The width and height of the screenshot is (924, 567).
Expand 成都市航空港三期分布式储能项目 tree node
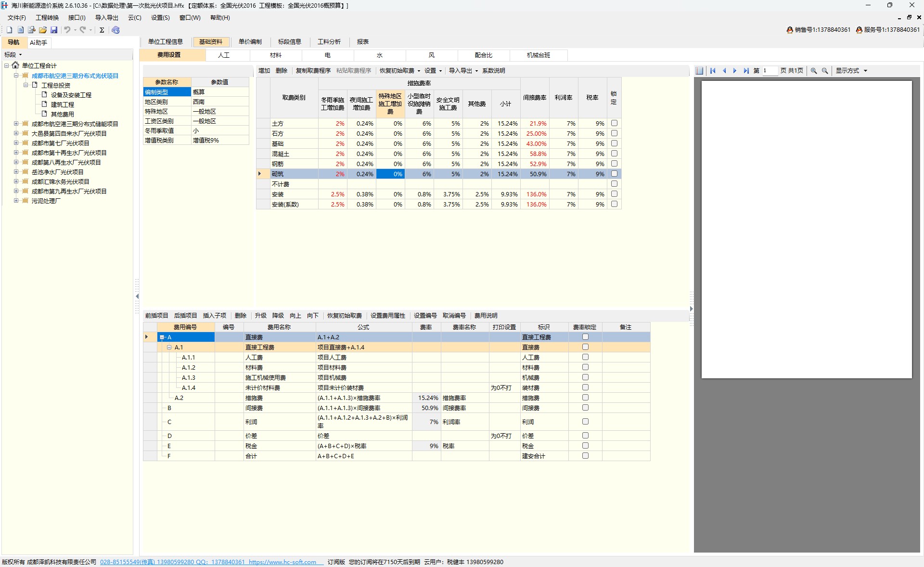[x=16, y=124]
